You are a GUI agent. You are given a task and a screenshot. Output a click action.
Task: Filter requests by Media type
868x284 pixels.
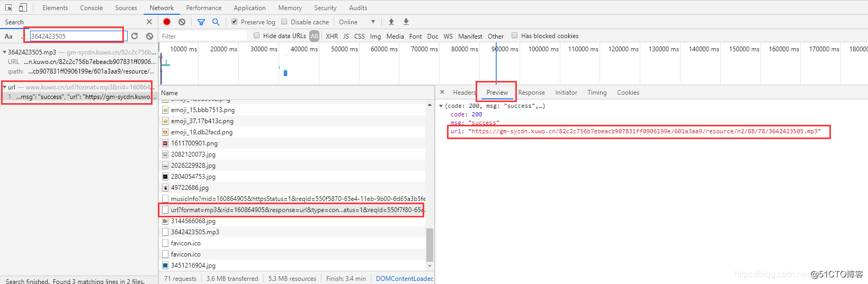click(395, 36)
